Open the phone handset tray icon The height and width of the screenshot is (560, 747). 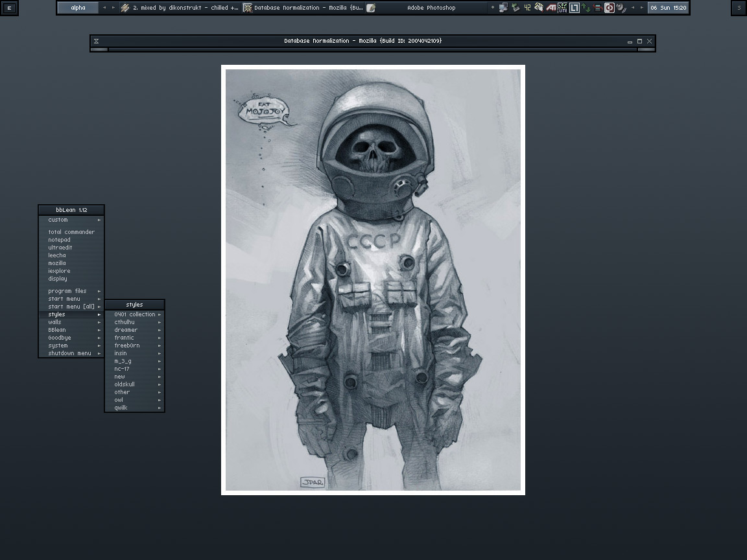(x=539, y=8)
